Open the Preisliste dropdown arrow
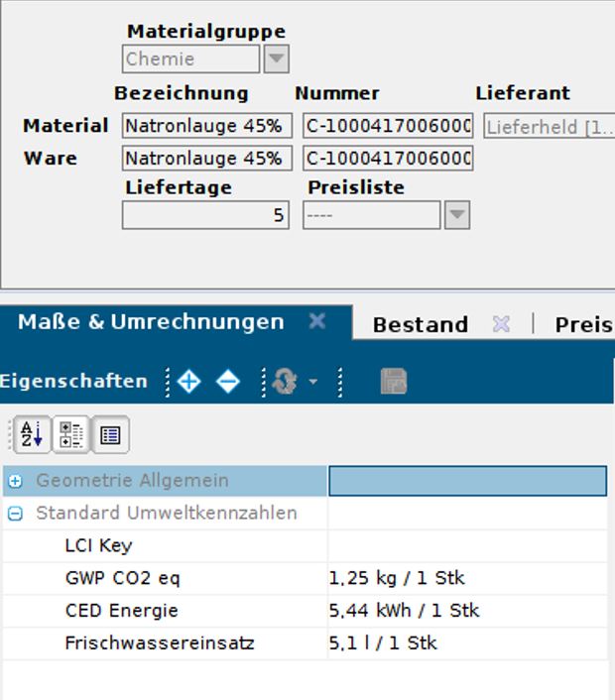 [456, 215]
